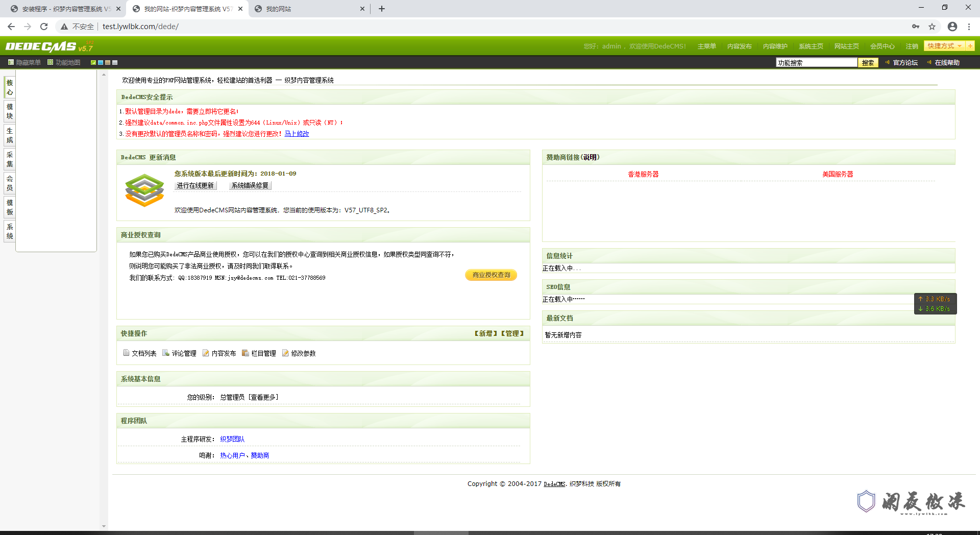Open 文档列表 from quick operations
The height and width of the screenshot is (535, 980).
click(x=139, y=353)
